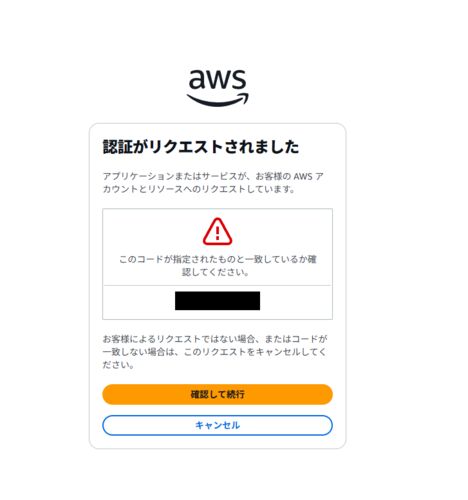Click the AWS logo at top
468x500 pixels.
pos(217,88)
